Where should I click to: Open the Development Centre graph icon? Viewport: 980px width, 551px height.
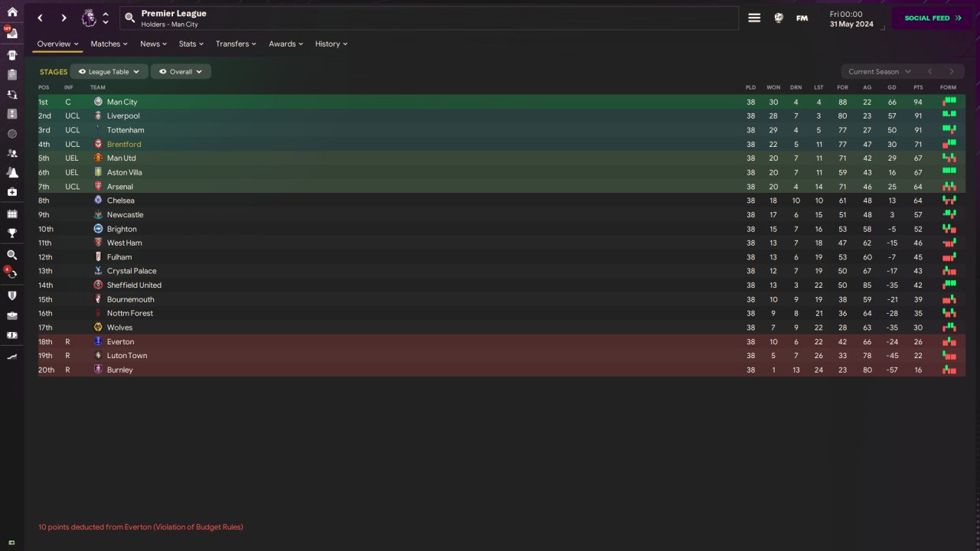tap(11, 356)
